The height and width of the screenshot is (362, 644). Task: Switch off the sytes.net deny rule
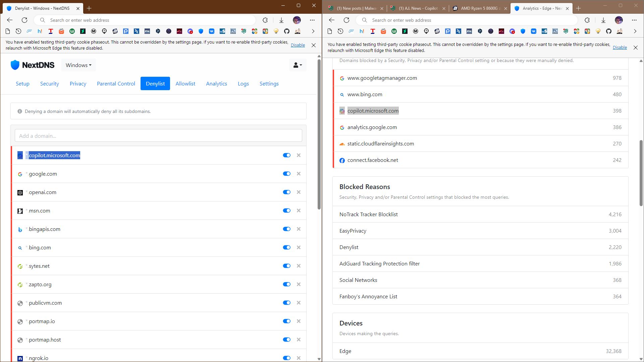(286, 266)
